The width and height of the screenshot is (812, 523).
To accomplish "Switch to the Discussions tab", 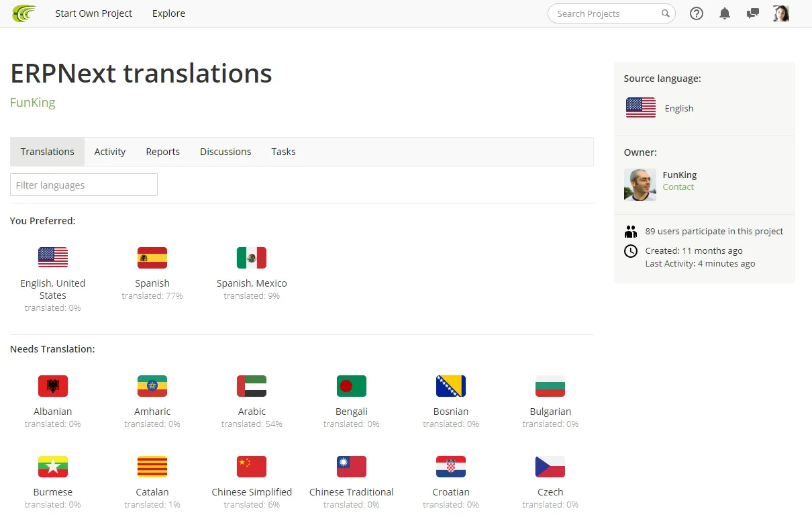I will (225, 152).
